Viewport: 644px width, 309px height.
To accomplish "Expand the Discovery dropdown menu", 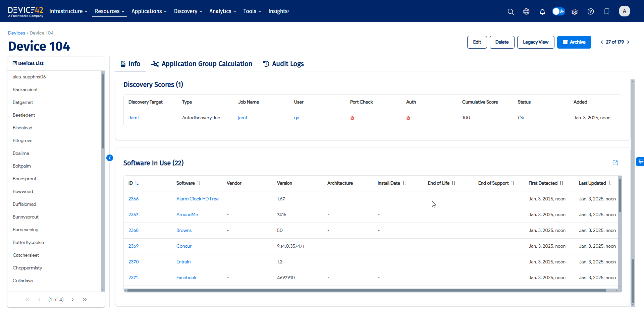I will [x=188, y=11].
